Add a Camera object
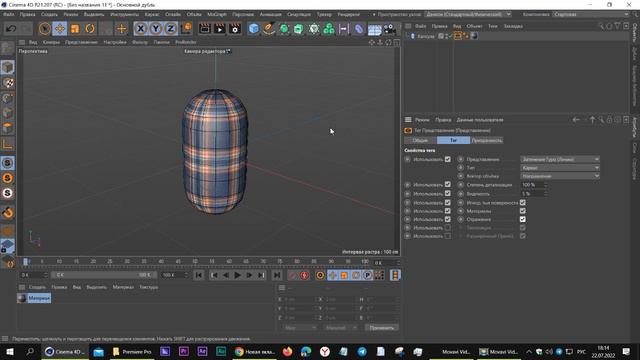The width and height of the screenshot is (640, 360). click(x=389, y=29)
